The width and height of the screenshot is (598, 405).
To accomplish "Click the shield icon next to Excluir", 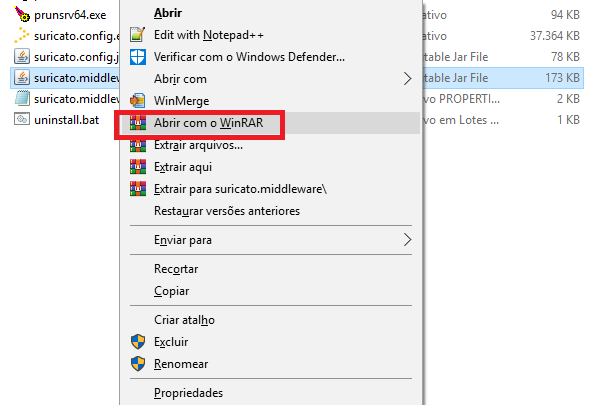I will (138, 342).
